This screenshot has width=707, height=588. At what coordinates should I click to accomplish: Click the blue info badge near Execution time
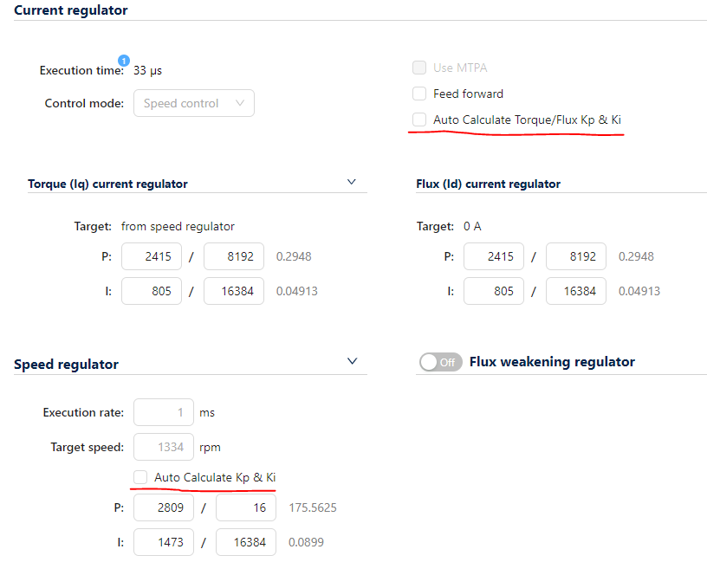(123, 61)
